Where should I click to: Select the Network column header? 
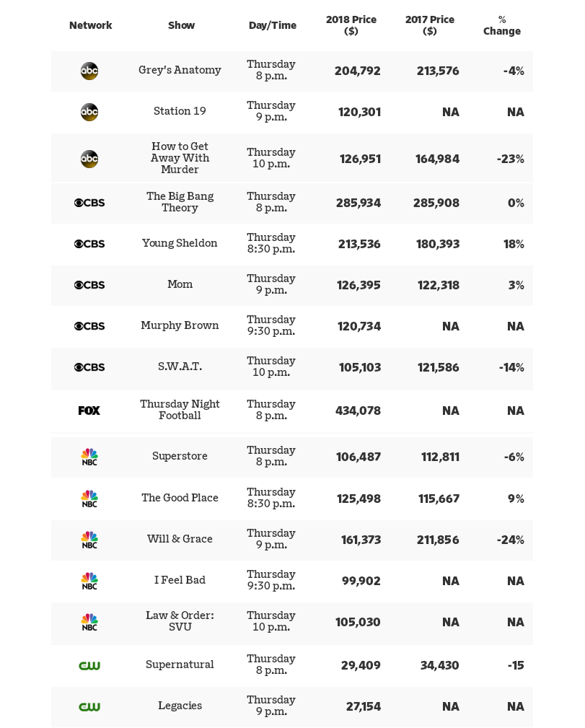(x=90, y=25)
